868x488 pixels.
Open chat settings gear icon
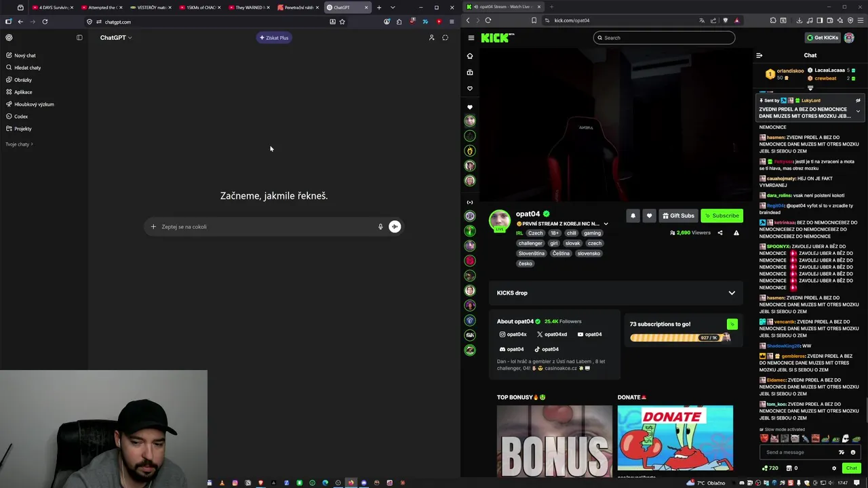(x=834, y=468)
